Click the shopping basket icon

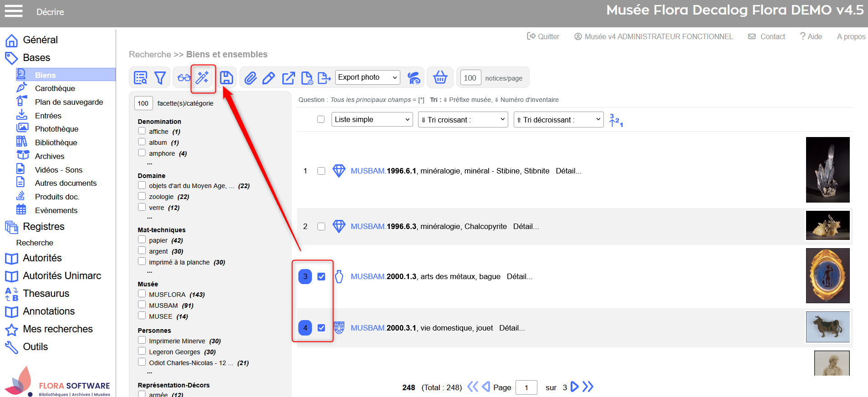[x=440, y=77]
